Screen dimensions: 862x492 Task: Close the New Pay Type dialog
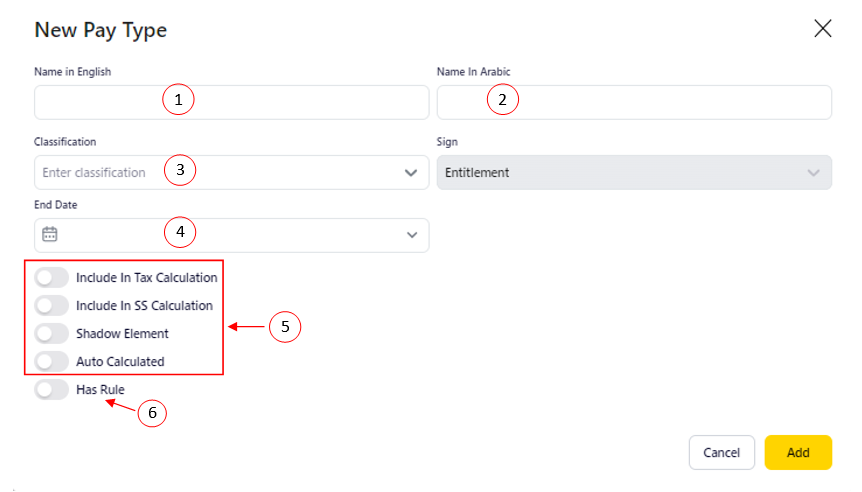pos(823,29)
